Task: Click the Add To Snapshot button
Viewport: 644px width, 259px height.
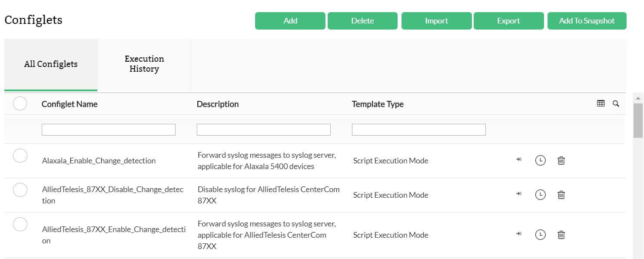Action: [x=587, y=20]
